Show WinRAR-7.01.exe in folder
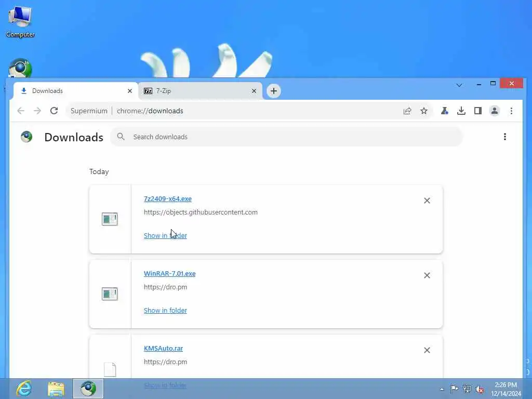 (165, 311)
